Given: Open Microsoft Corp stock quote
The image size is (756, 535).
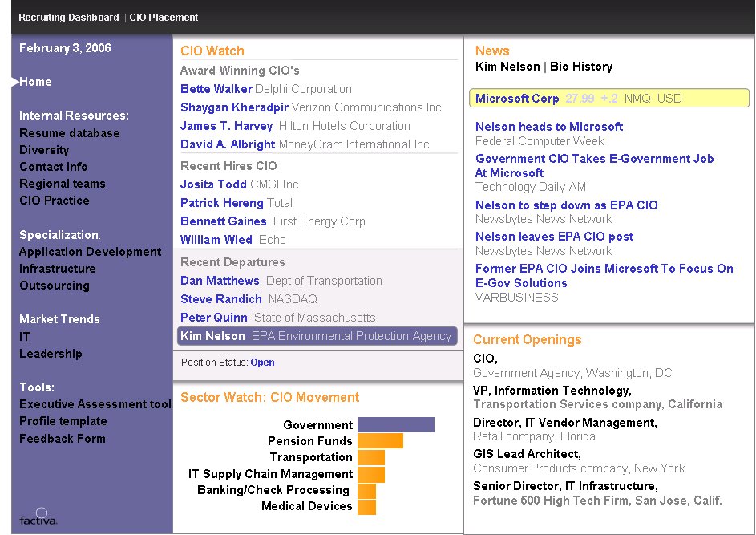Looking at the screenshot, I should (x=609, y=99).
